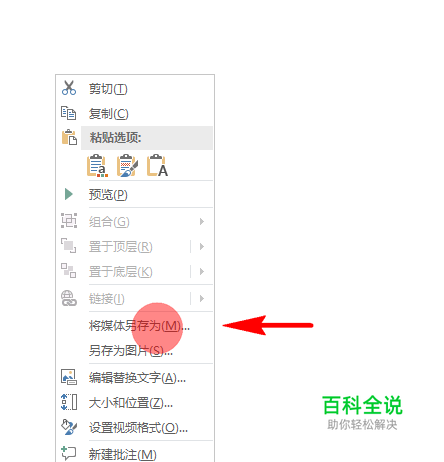Image resolution: width=444 pixels, height=462 pixels.
Task: Click the scissors Cut icon
Action: point(69,88)
